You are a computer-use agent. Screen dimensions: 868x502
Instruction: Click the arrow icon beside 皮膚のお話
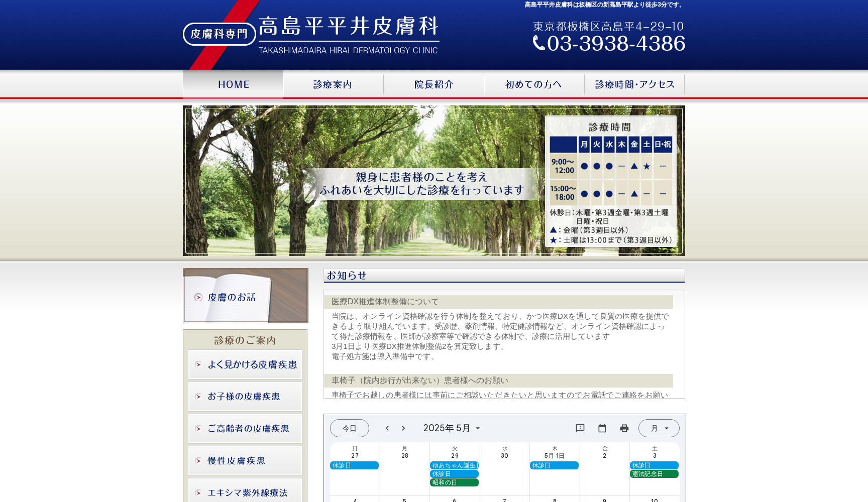198,297
